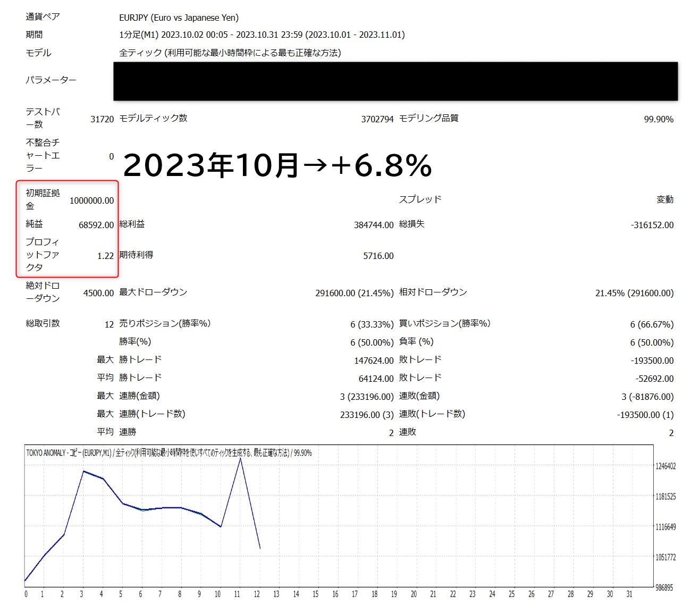The height and width of the screenshot is (603, 700).
Task: Click the テストバー数 value 31720
Action: pyautogui.click(x=102, y=119)
